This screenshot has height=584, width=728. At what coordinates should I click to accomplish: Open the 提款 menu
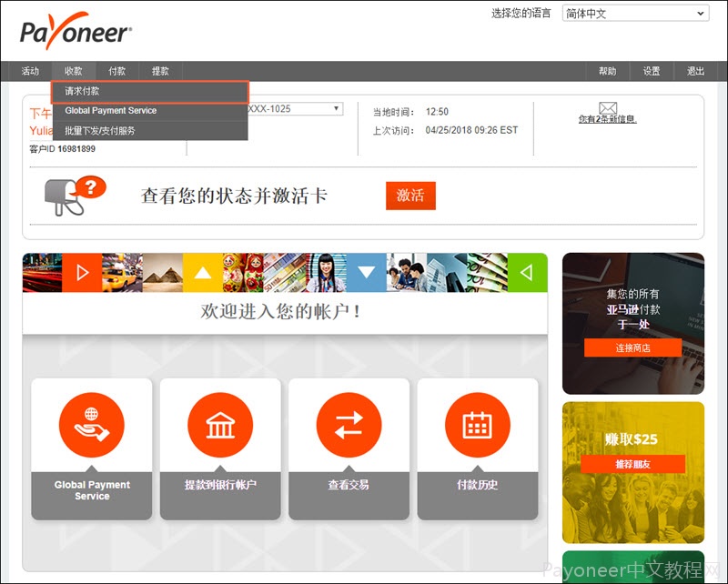click(160, 71)
